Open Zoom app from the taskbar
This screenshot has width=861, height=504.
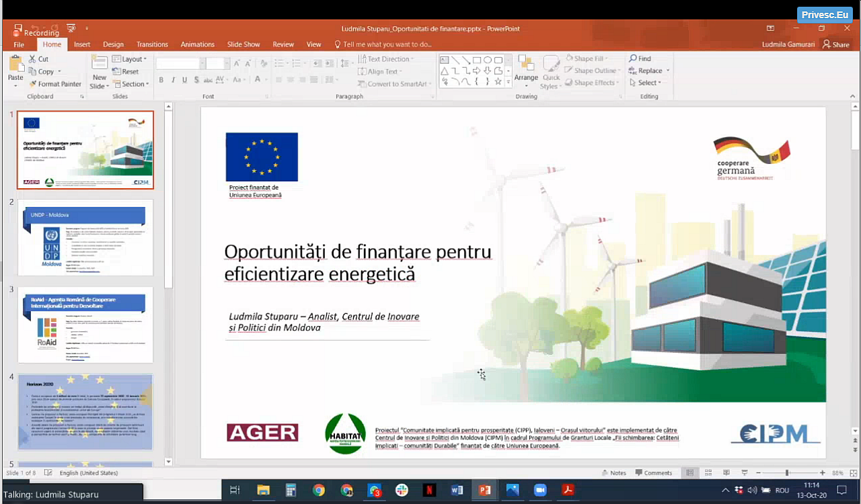tap(540, 490)
